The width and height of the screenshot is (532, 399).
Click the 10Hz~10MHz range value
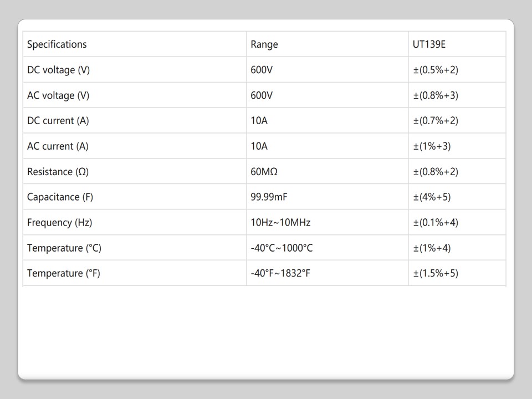pos(280,223)
